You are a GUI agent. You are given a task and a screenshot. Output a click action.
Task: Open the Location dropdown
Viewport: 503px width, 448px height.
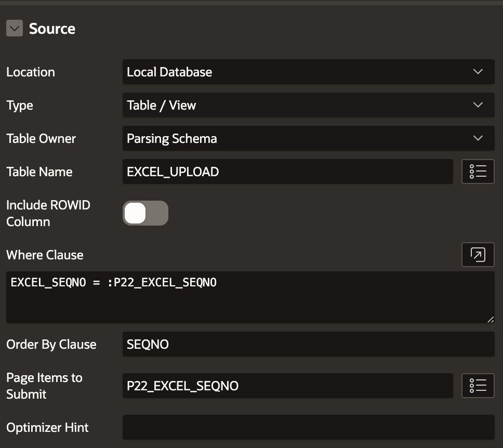pyautogui.click(x=308, y=72)
